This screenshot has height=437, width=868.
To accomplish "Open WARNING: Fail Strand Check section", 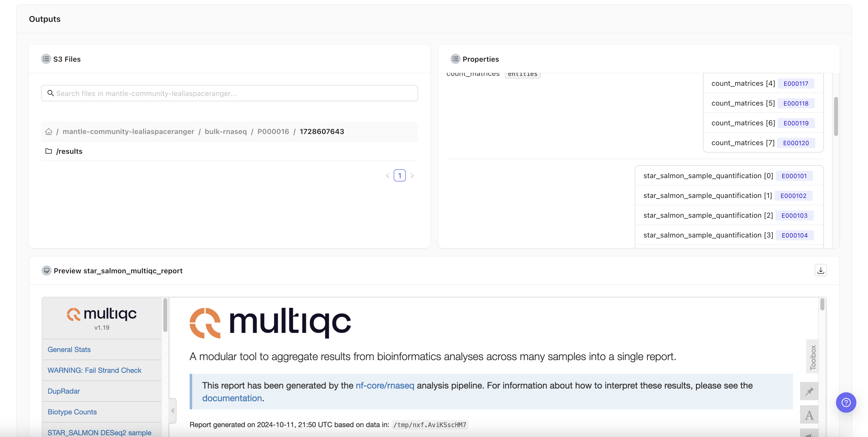I will [x=94, y=370].
